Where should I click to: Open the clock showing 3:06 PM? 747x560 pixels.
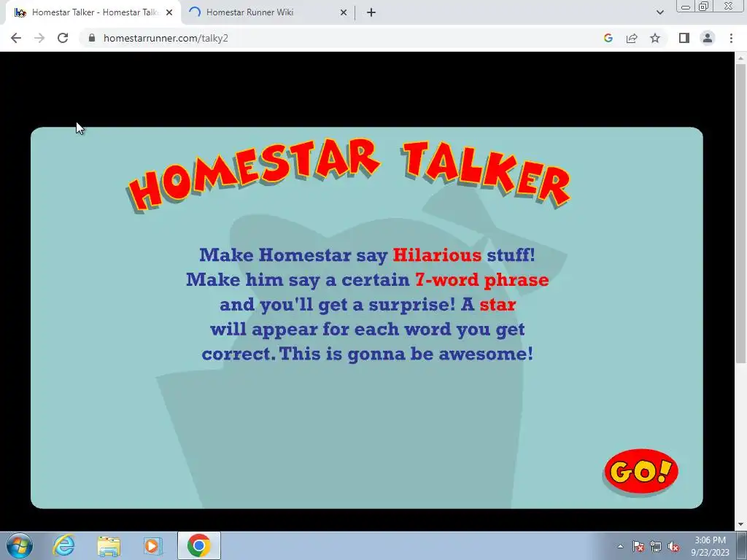pos(710,546)
